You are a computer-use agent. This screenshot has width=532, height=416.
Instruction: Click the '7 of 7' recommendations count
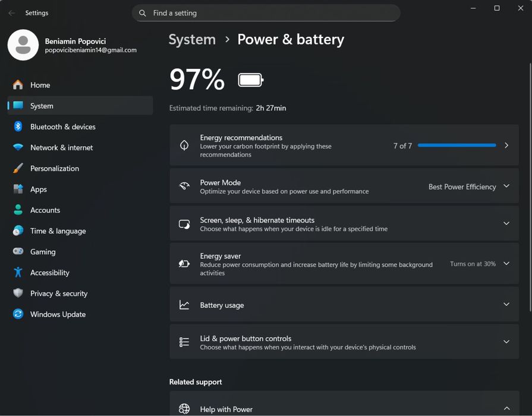click(402, 146)
